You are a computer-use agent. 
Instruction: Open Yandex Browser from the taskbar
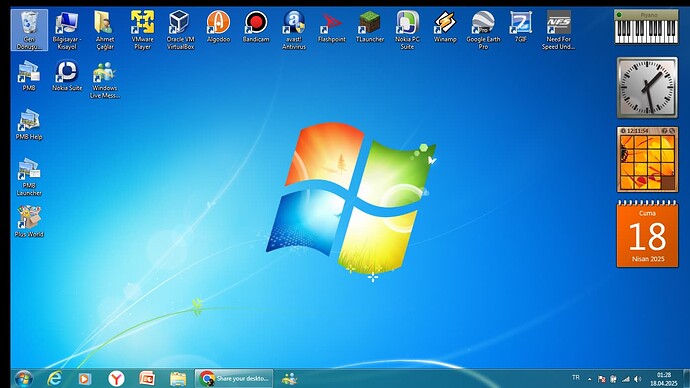coord(116,378)
